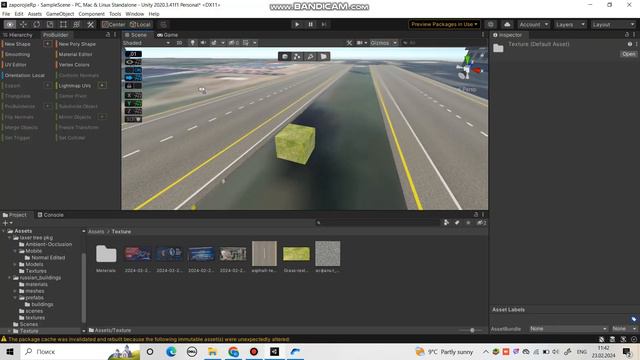
Task: Start Play mode
Action: point(297,24)
